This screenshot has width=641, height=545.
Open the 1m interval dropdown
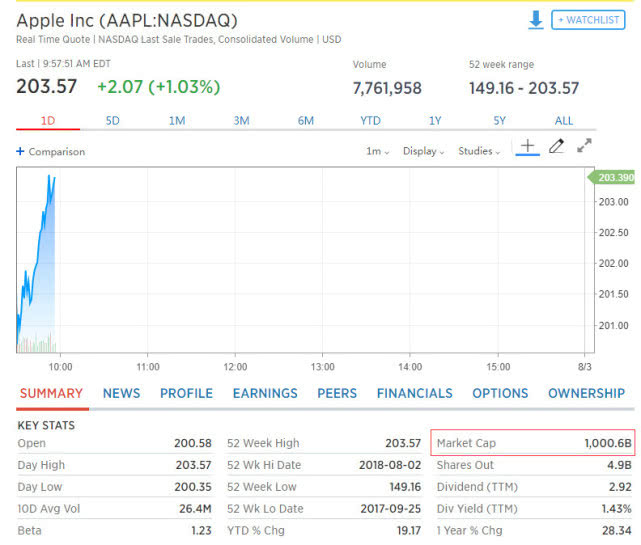(x=377, y=151)
